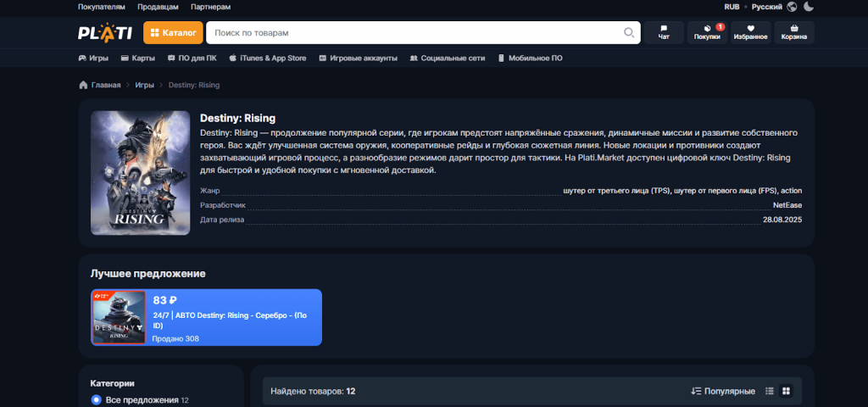Click the orange Каталог button
This screenshot has height=407, width=868.
[173, 33]
